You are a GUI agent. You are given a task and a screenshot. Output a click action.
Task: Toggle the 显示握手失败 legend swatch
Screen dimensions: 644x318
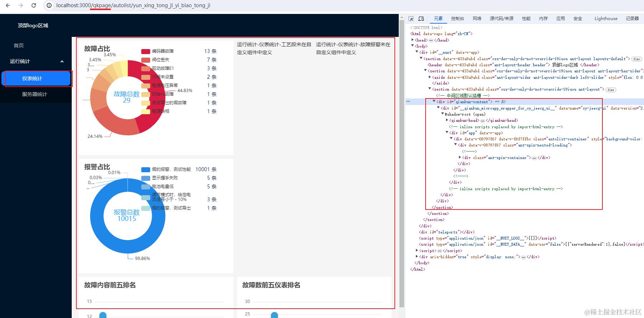click(146, 178)
